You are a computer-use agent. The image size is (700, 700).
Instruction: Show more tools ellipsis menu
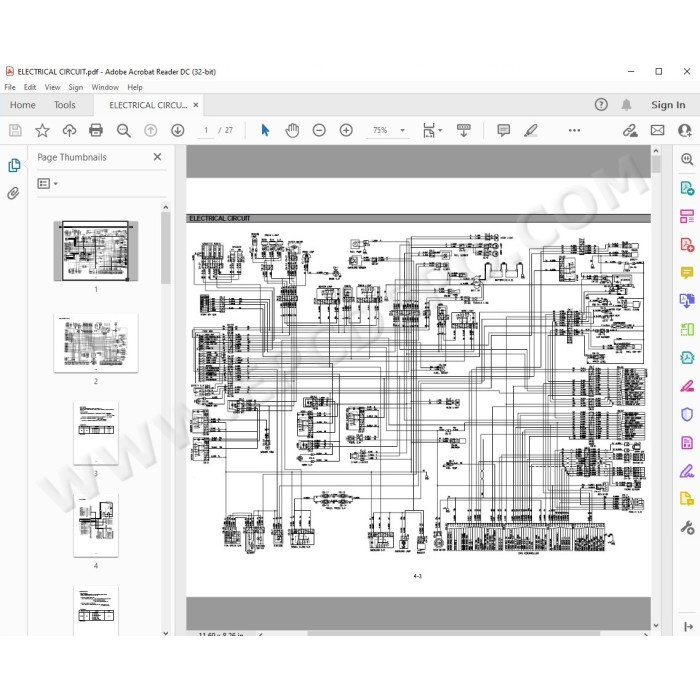tap(574, 130)
